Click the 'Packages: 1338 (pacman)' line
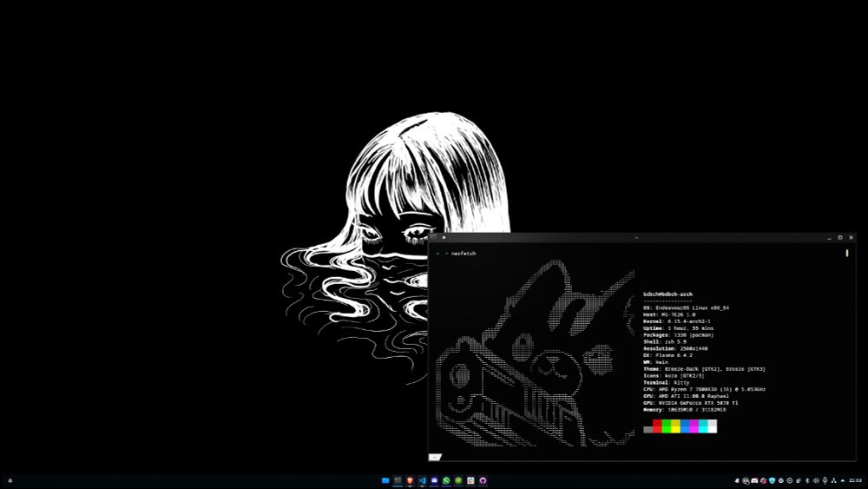This screenshot has width=868, height=489. [x=678, y=335]
